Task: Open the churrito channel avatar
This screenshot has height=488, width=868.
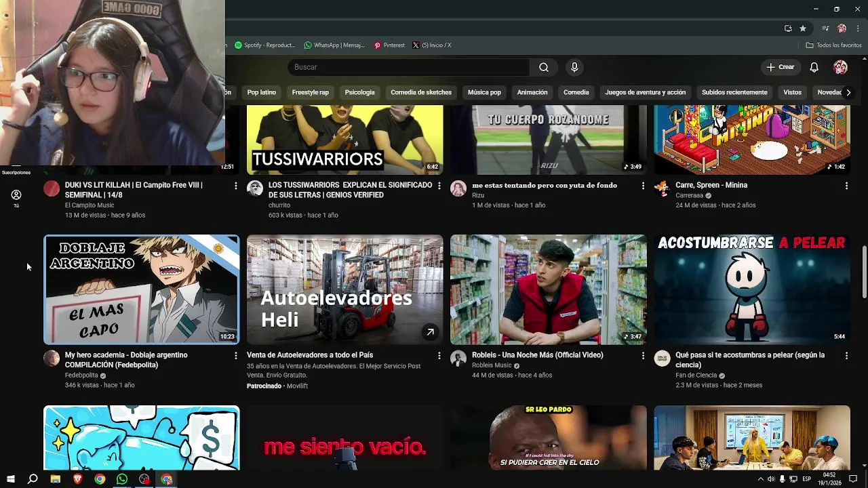Action: pyautogui.click(x=255, y=188)
